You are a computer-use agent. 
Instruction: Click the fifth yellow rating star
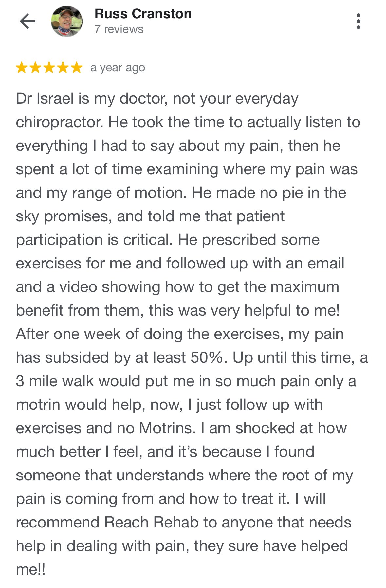77,68
